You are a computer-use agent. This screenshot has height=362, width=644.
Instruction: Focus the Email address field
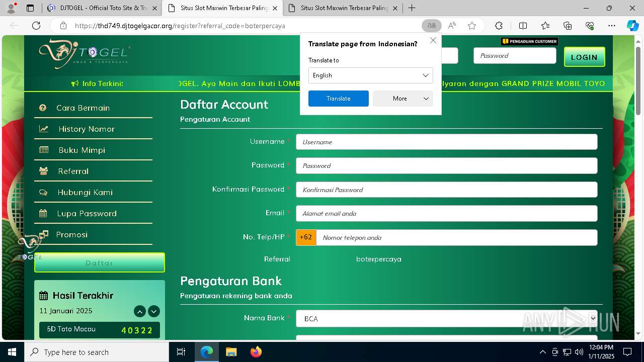click(x=446, y=213)
